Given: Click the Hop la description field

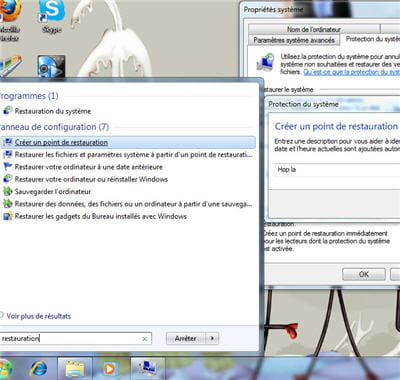Looking at the screenshot, I should (x=337, y=170).
